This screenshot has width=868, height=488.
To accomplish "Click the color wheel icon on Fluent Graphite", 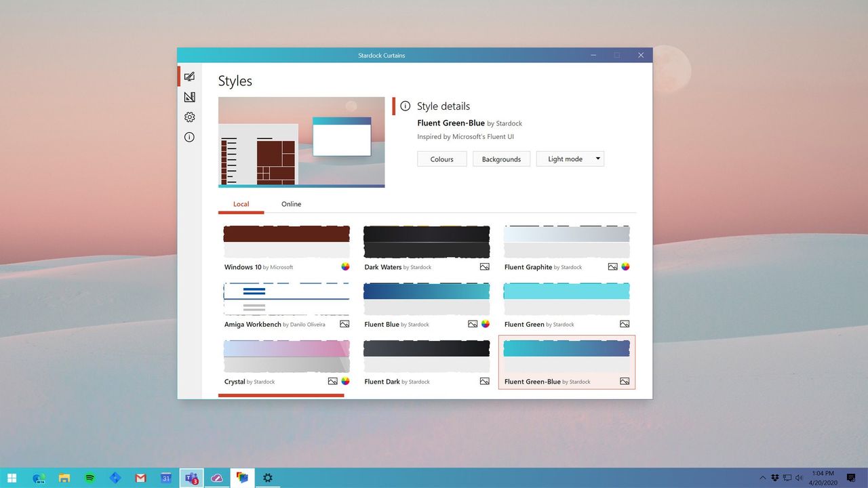I will (625, 266).
